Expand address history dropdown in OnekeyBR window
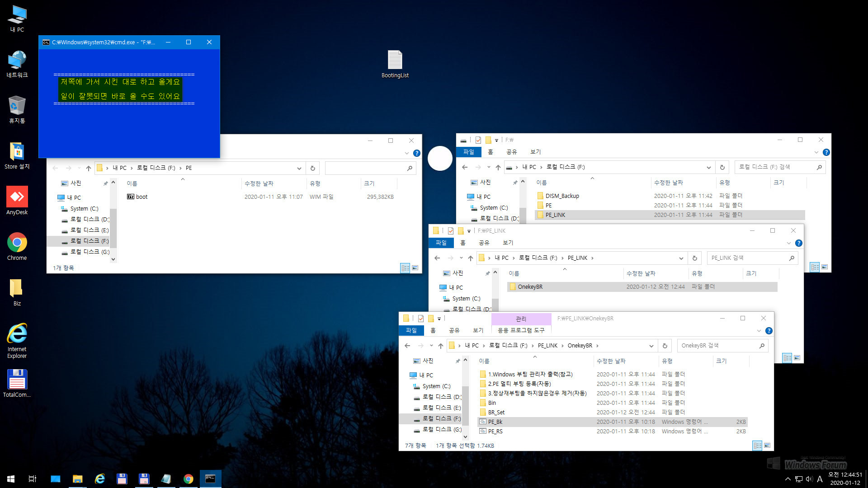The image size is (868, 488). coord(651,346)
